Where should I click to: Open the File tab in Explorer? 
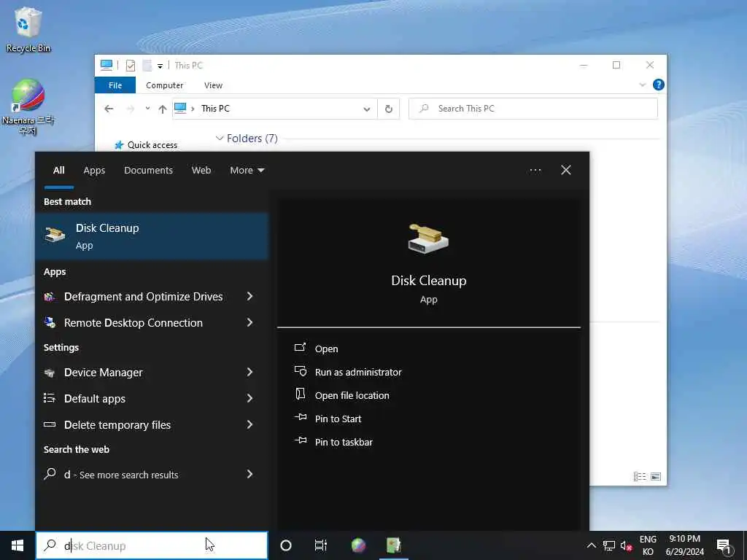(x=115, y=85)
